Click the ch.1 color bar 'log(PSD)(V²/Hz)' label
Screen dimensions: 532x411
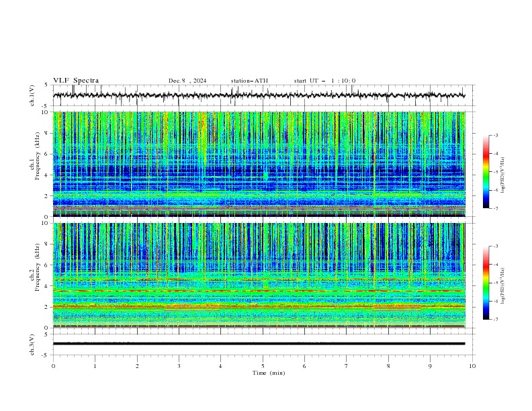coord(502,175)
